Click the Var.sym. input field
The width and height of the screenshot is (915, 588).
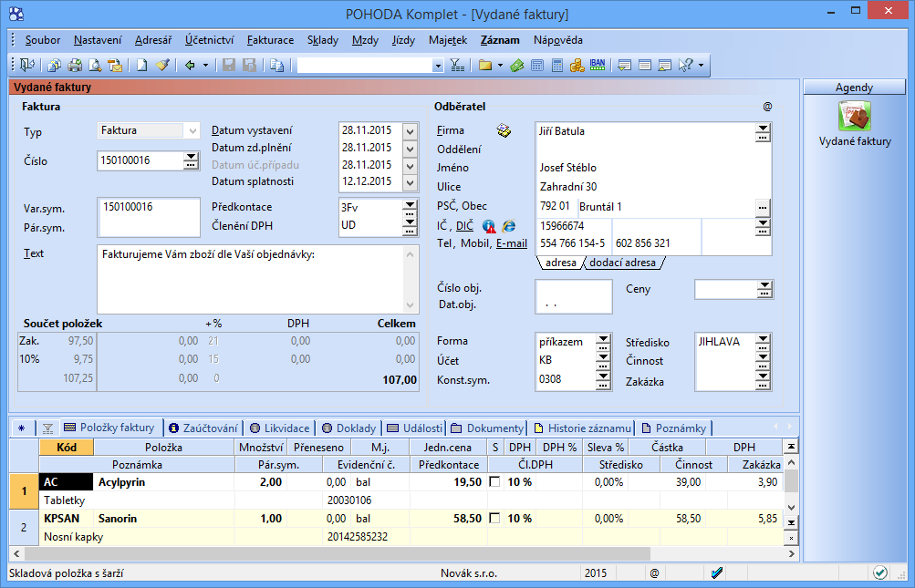coord(149,207)
